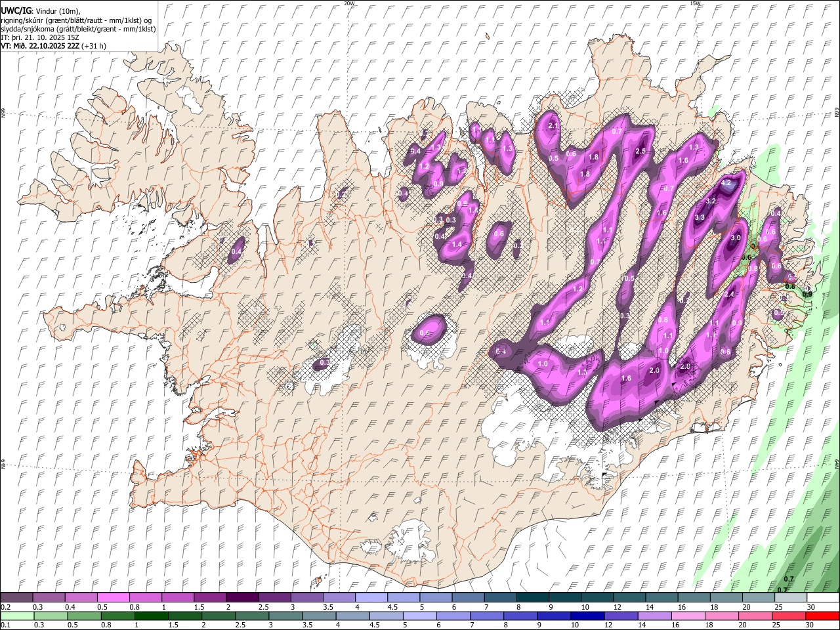
Task: Select the "3.2" snowfall value label
Action: pyautogui.click(x=710, y=201)
